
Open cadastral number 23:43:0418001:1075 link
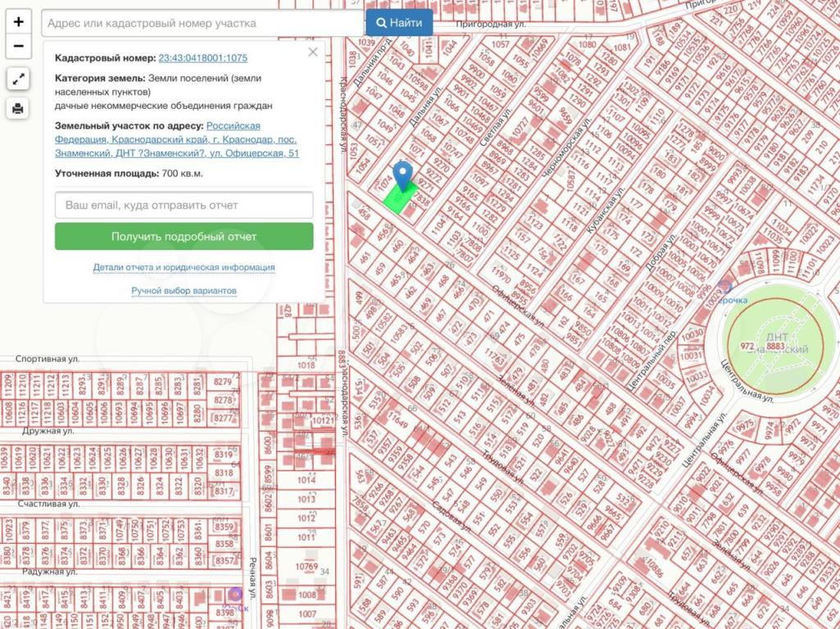pos(202,58)
